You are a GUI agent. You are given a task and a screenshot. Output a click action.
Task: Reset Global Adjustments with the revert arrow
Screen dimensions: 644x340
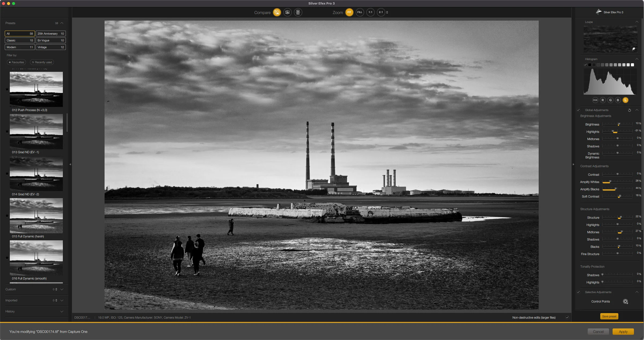point(630,110)
